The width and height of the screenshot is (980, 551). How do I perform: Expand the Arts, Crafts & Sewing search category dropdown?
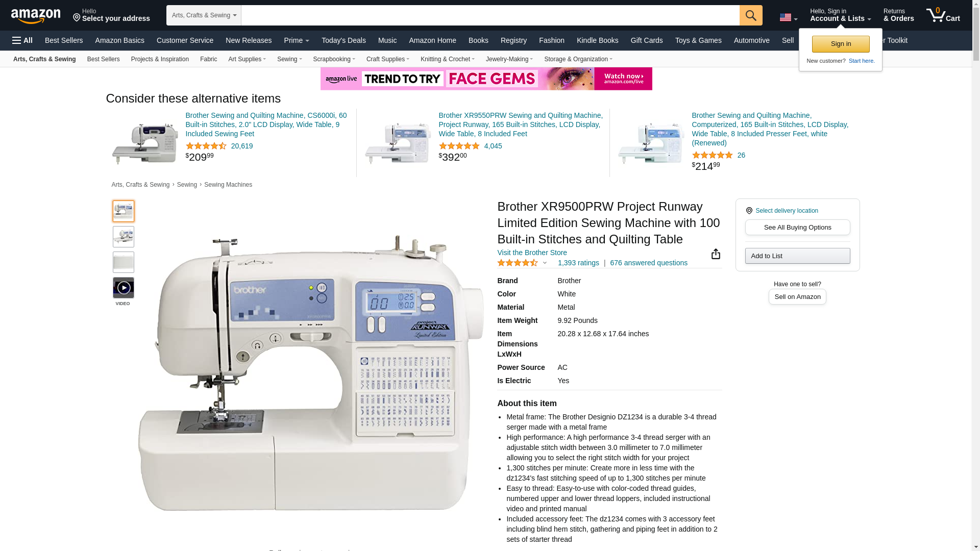[204, 15]
